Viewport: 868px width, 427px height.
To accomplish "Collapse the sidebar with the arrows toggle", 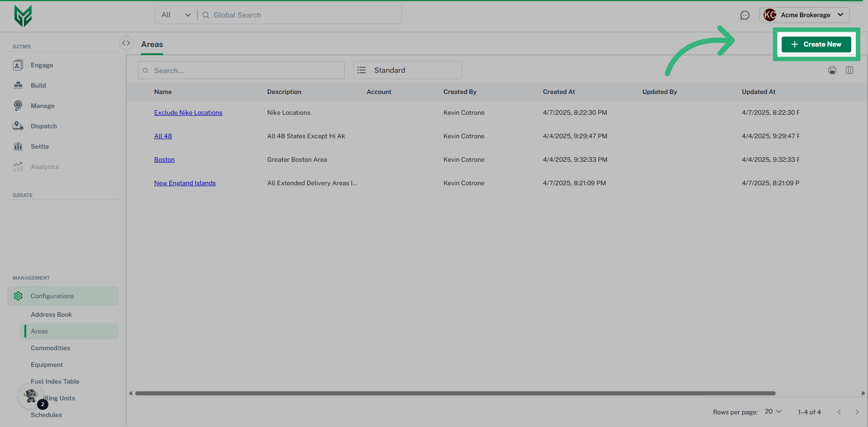I will (126, 43).
